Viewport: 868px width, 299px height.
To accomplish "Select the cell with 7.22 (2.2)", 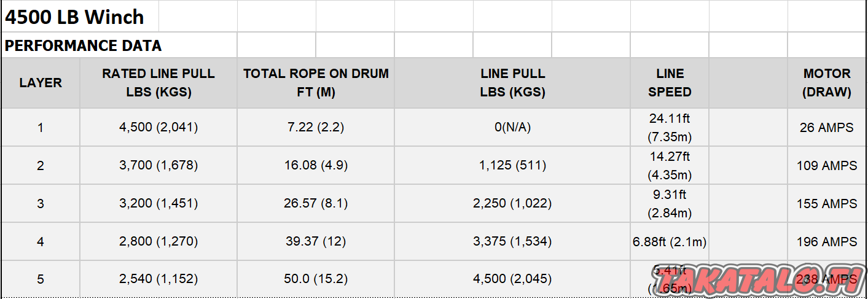I will (316, 128).
